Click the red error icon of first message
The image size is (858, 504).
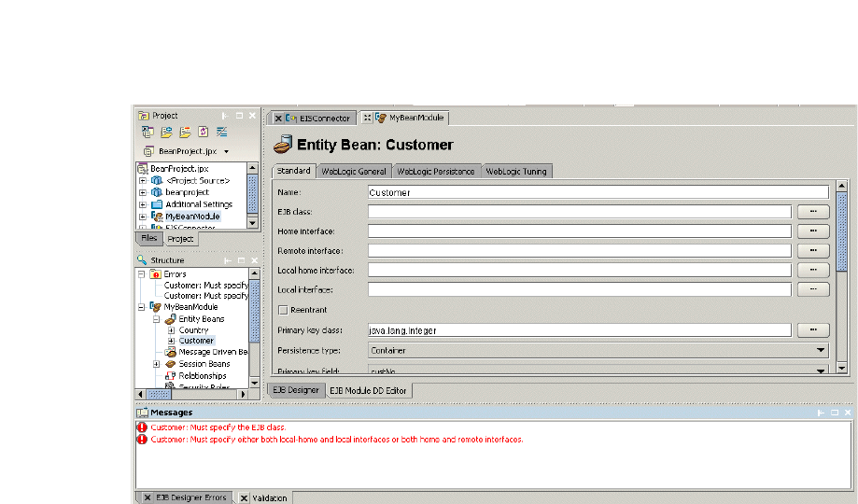(x=142, y=427)
